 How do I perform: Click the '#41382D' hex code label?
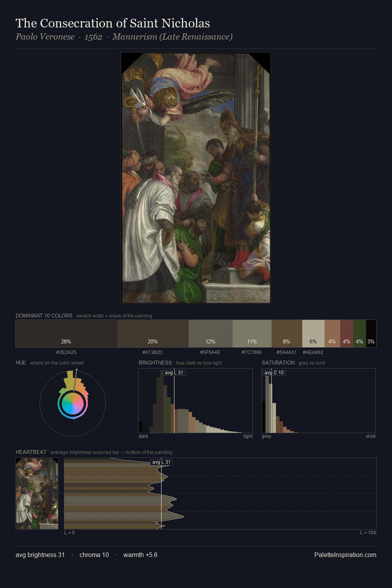point(152,352)
